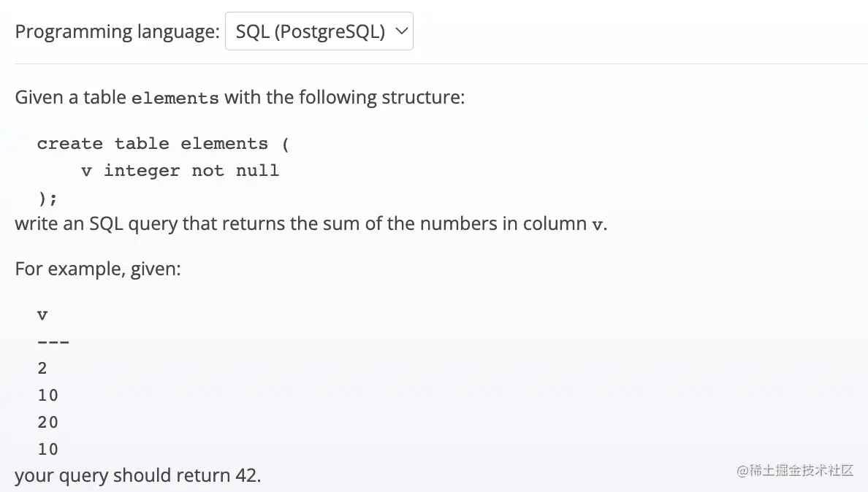Screen dimensions: 868x492
Task: Click the "your query should return 42." sentence
Action: tap(137, 476)
